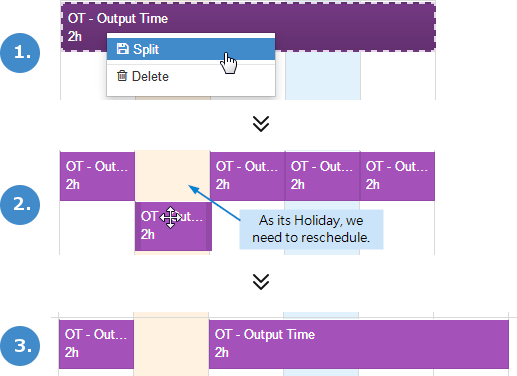Click the step 3 number badge

20,346
